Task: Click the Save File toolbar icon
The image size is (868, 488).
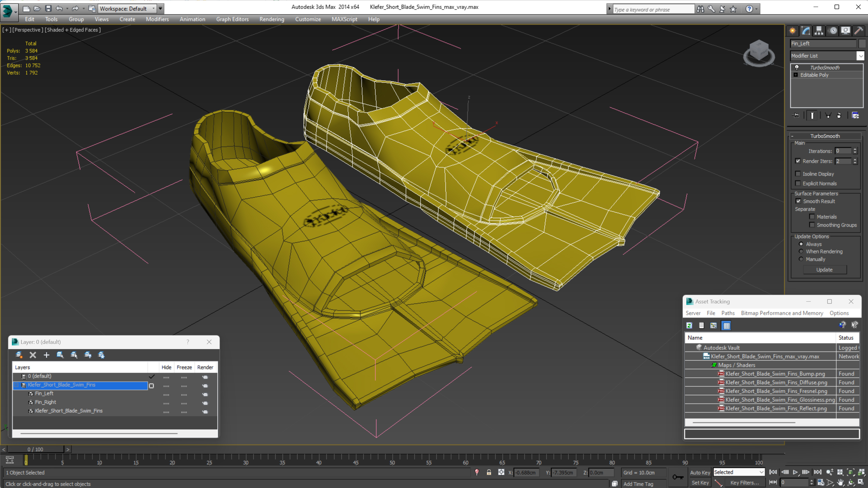Action: point(48,9)
